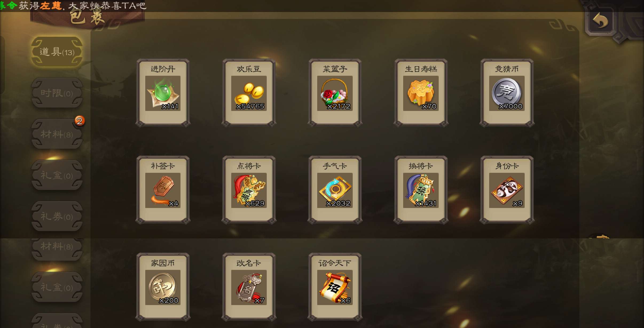Viewport: 644px width, 328px height.
Task: Open the 欢乐豆 gold beans item
Action: [x=249, y=93]
